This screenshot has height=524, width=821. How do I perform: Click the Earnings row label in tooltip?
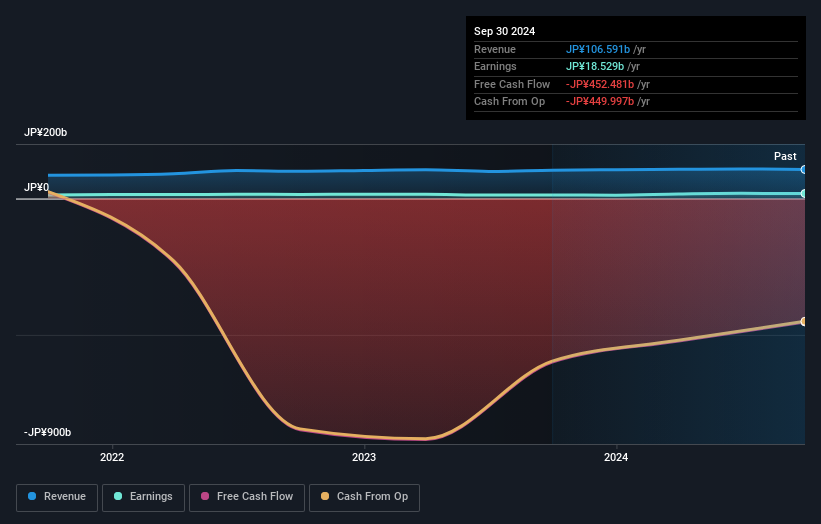point(495,66)
